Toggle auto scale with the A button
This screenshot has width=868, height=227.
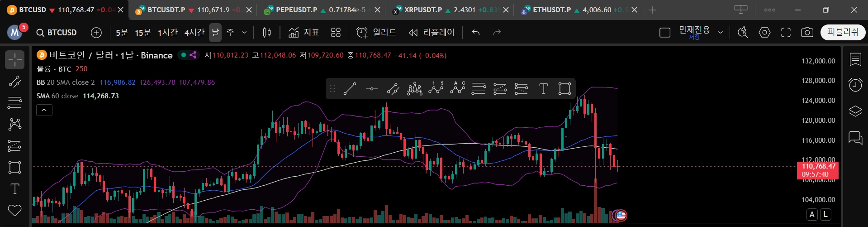(812, 214)
